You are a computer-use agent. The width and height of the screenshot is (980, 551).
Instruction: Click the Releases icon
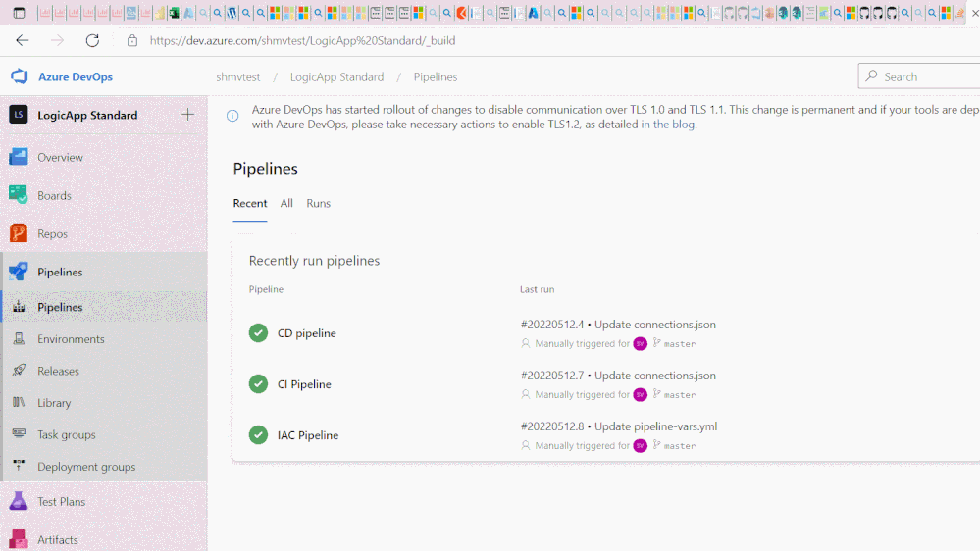[19, 371]
